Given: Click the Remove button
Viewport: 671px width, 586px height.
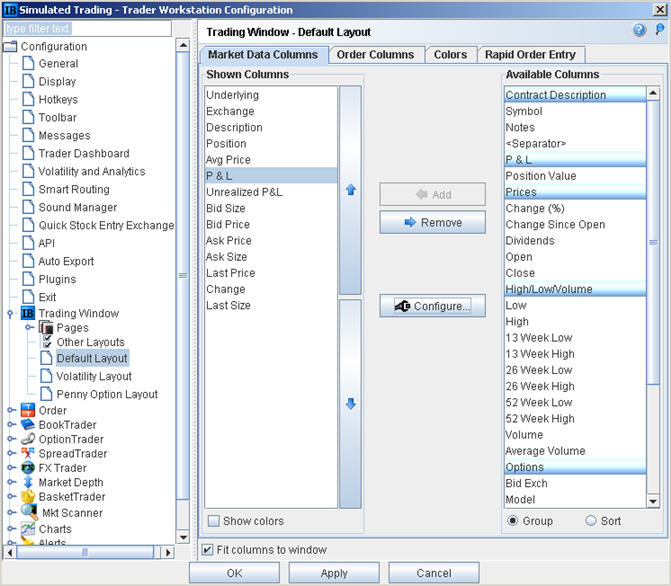Looking at the screenshot, I should tap(432, 222).
